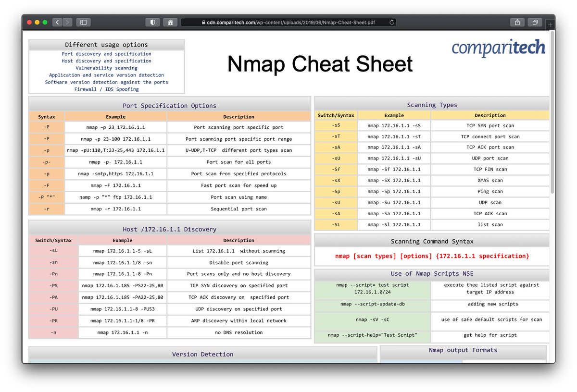Click Port scan for all ports description

[x=238, y=162]
